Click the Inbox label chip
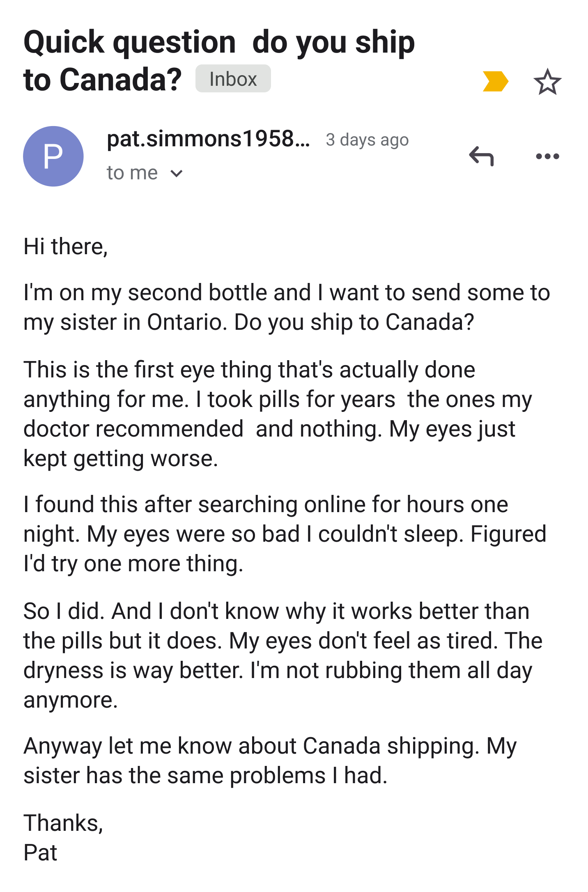The image size is (588, 892). point(233,79)
